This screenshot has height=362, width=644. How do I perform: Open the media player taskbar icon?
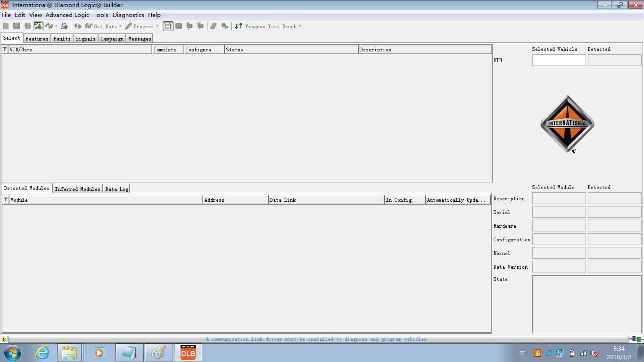[99, 353]
